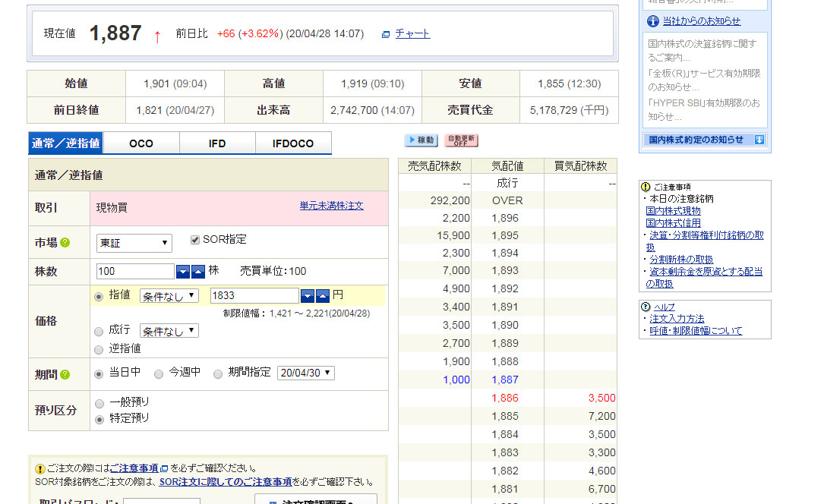Click the 「全板(R)」サービス有効期限のお知らせ notice

pyautogui.click(x=704, y=80)
